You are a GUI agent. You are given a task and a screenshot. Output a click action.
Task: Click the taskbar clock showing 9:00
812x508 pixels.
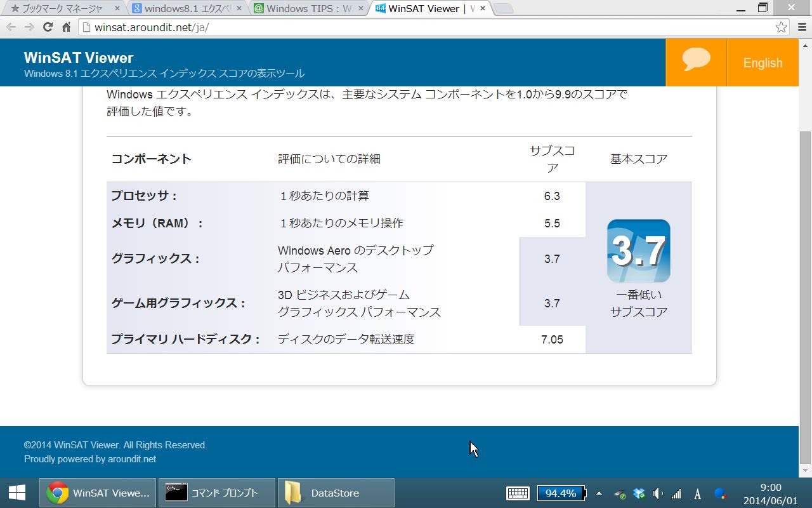770,493
